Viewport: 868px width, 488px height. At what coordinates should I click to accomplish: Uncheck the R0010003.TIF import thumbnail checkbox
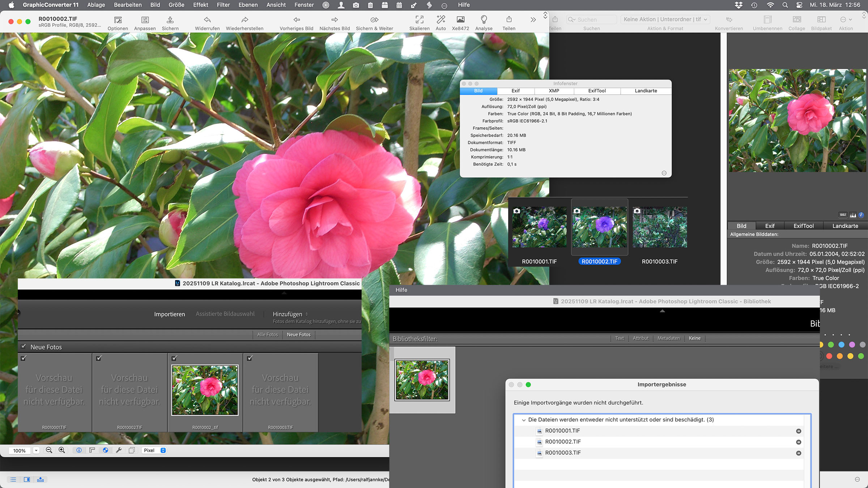[x=250, y=358]
